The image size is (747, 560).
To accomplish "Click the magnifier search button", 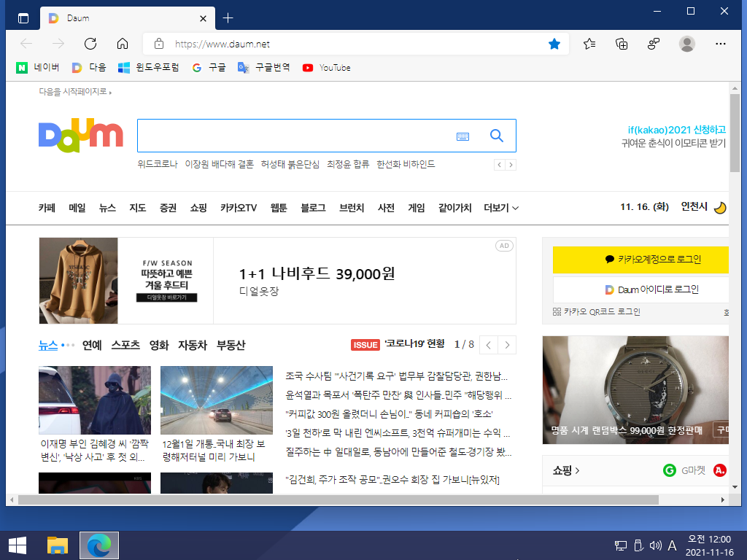I will (496, 136).
